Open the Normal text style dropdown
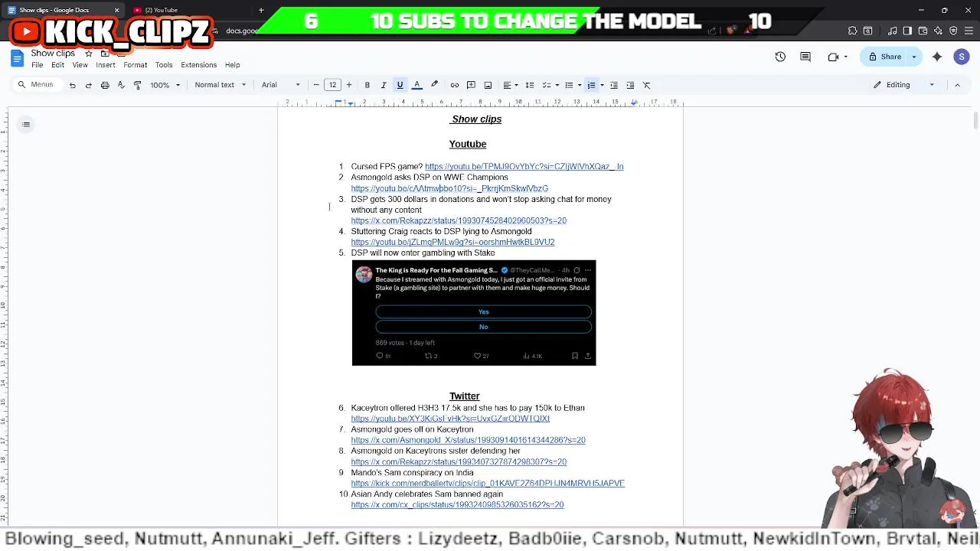The image size is (980, 551). click(x=220, y=85)
